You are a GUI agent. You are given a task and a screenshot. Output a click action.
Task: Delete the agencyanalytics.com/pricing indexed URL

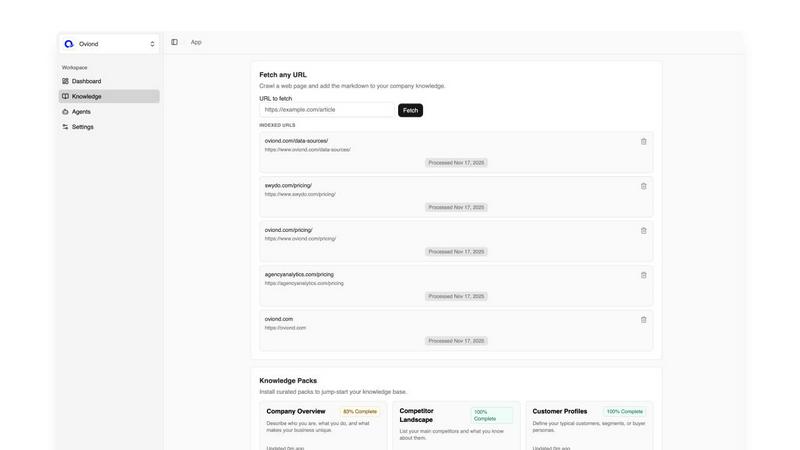[x=643, y=275]
